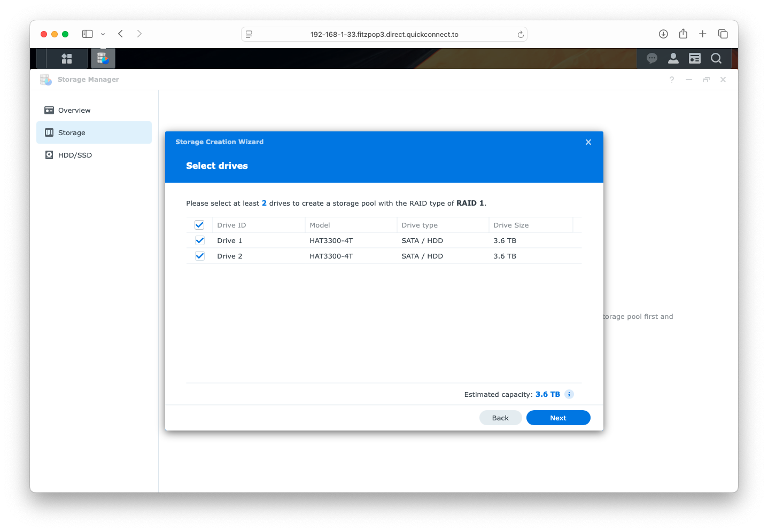This screenshot has height=532, width=768.
Task: Click the estimated capacity 3.6 TB value
Action: [x=548, y=394]
